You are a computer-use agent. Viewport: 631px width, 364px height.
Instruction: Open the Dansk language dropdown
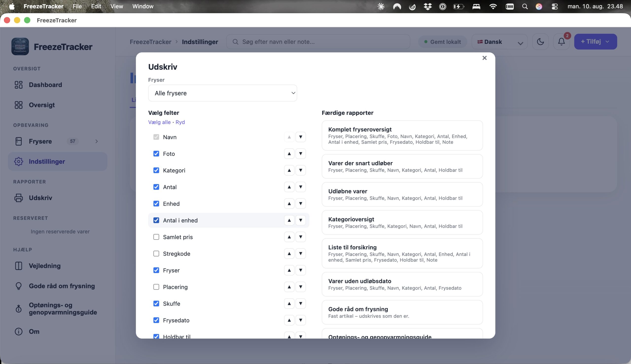(499, 42)
